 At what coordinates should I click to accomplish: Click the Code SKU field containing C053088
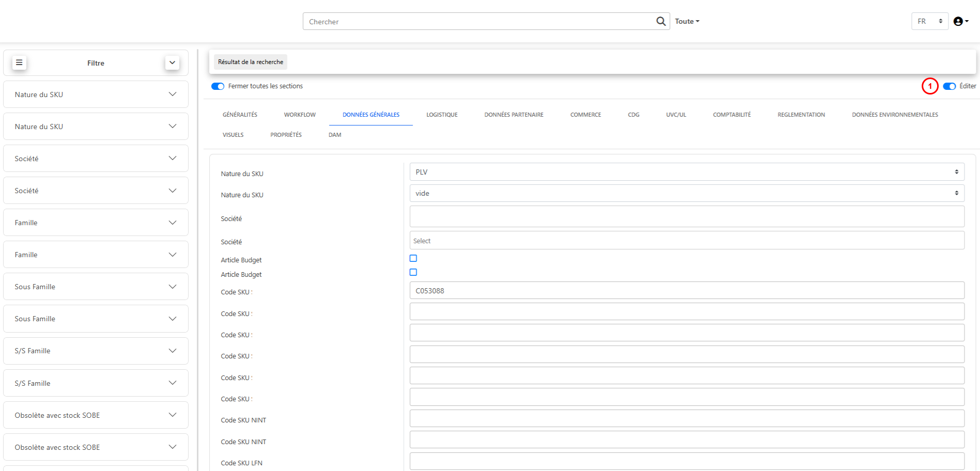tap(687, 291)
